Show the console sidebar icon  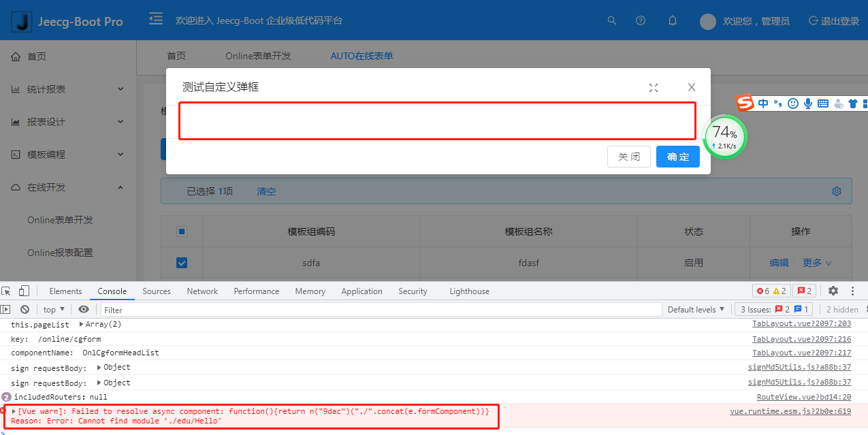click(x=6, y=310)
